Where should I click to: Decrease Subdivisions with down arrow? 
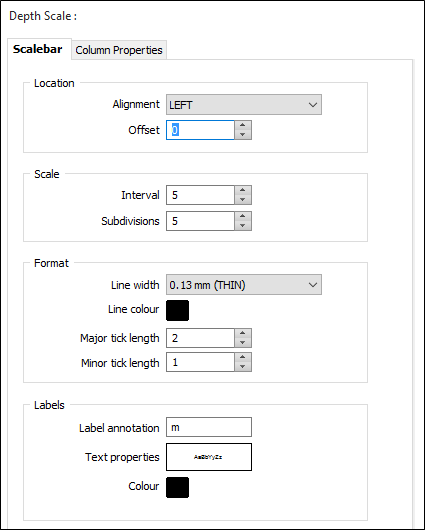(243, 226)
